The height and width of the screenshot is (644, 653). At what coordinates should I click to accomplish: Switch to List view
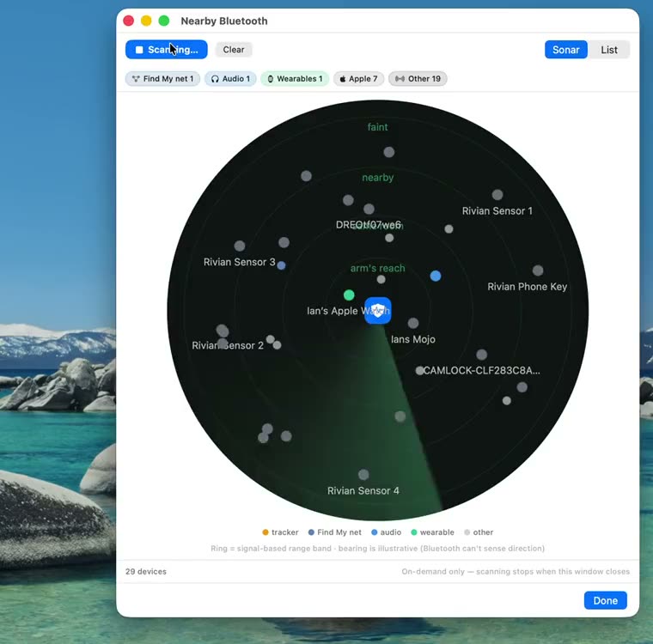point(609,50)
